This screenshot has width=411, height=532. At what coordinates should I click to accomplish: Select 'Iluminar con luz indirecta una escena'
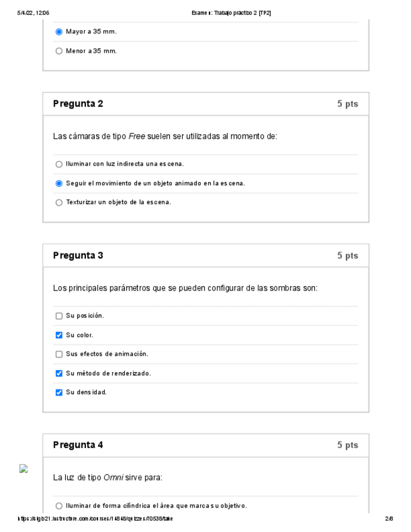click(59, 164)
